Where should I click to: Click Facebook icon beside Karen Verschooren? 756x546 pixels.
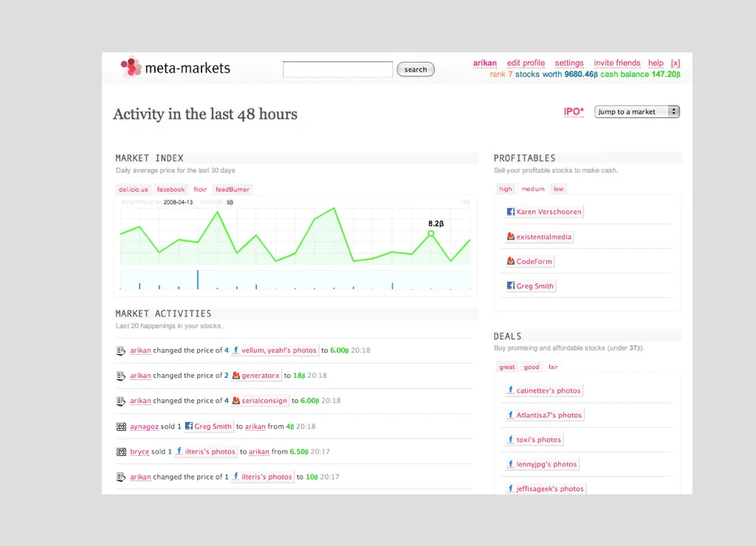(510, 212)
